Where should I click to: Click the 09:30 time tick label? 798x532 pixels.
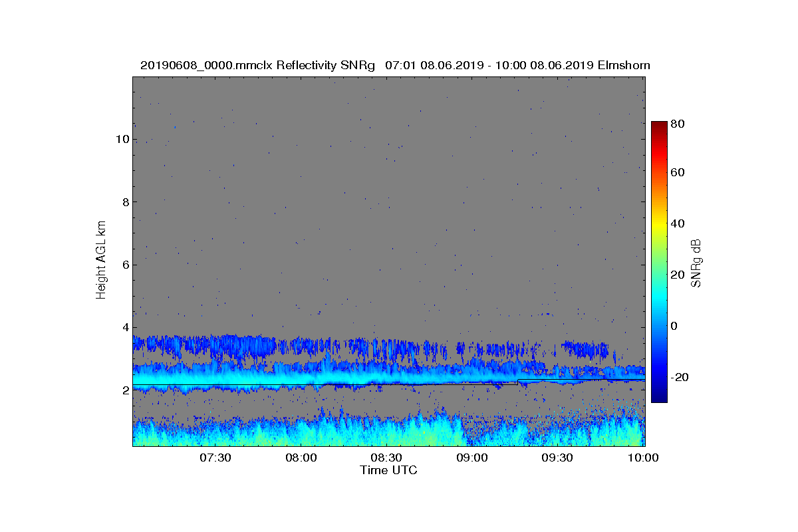[x=558, y=458]
